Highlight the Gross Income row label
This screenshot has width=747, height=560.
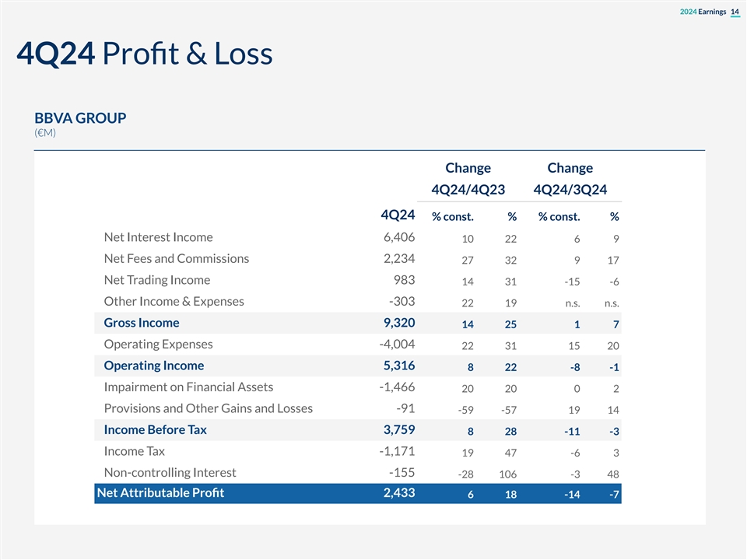[142, 323]
